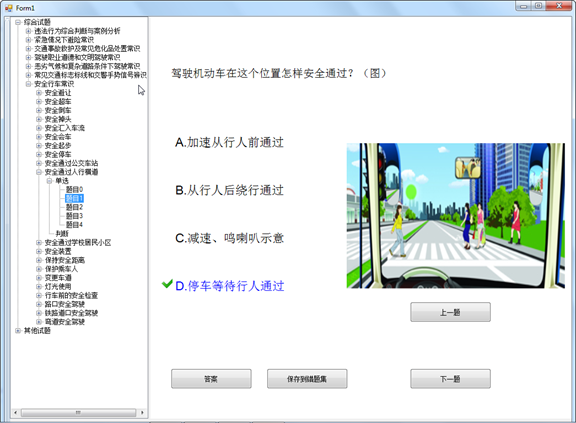Expand the 灯光使用 node toggle
This screenshot has width=576, height=423.
tap(39, 286)
